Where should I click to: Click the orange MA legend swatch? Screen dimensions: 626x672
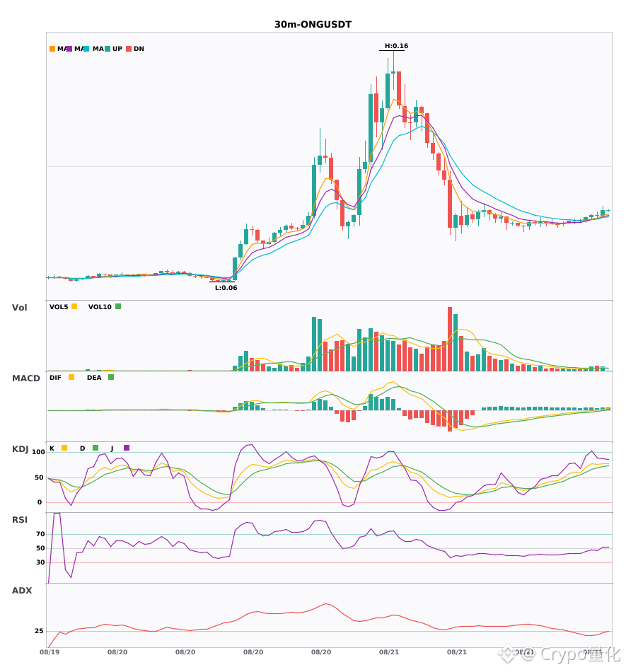tap(52, 49)
